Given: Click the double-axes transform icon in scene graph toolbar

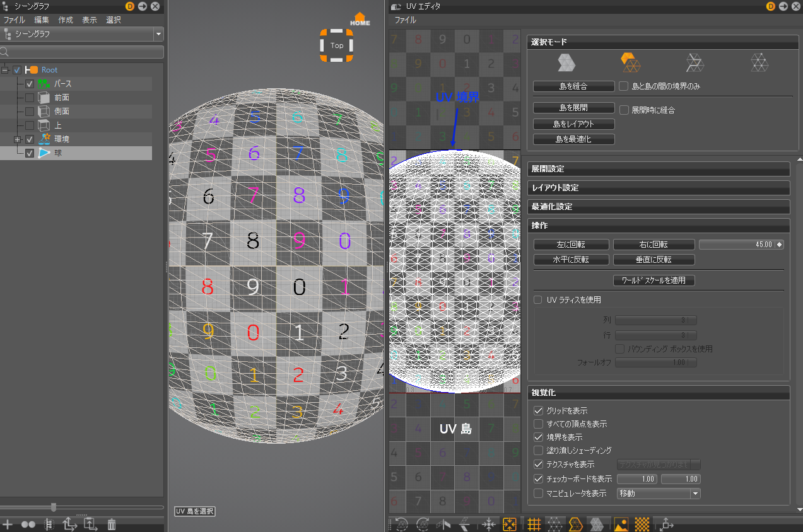Looking at the screenshot, I should (x=70, y=524).
